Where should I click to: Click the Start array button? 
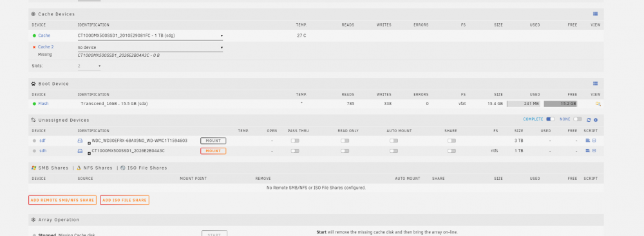pyautogui.click(x=214, y=234)
